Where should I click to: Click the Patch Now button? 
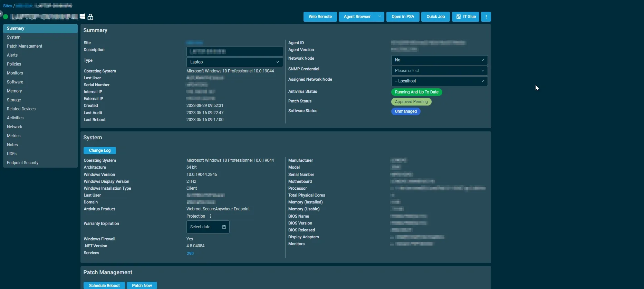[142, 286]
